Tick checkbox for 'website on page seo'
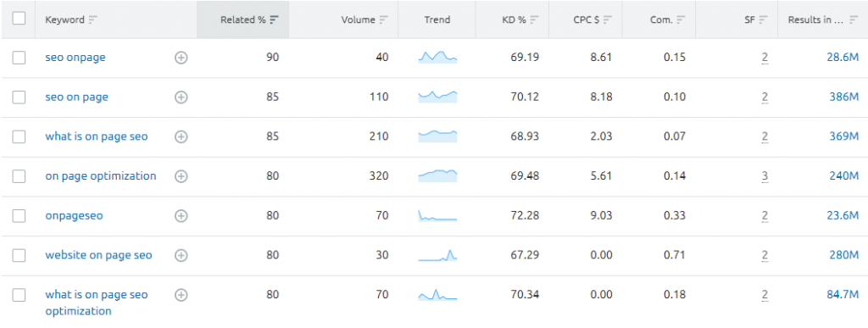The image size is (868, 328). tap(19, 256)
